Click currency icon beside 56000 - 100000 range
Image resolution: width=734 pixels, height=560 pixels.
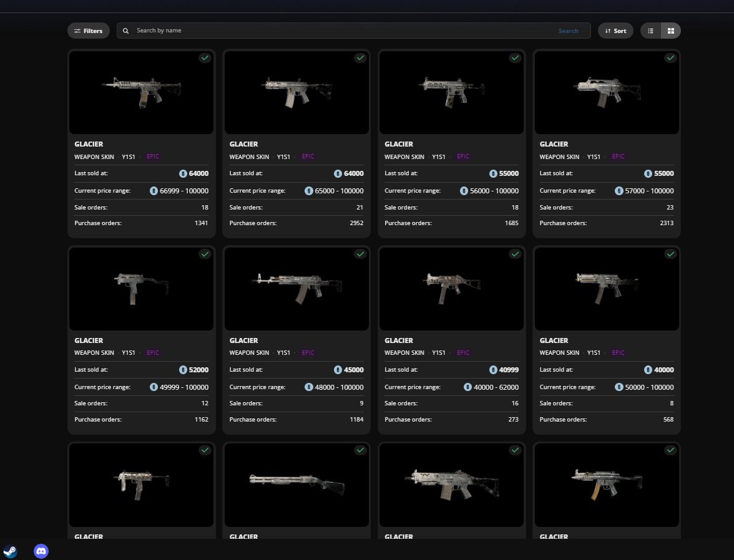(x=464, y=191)
